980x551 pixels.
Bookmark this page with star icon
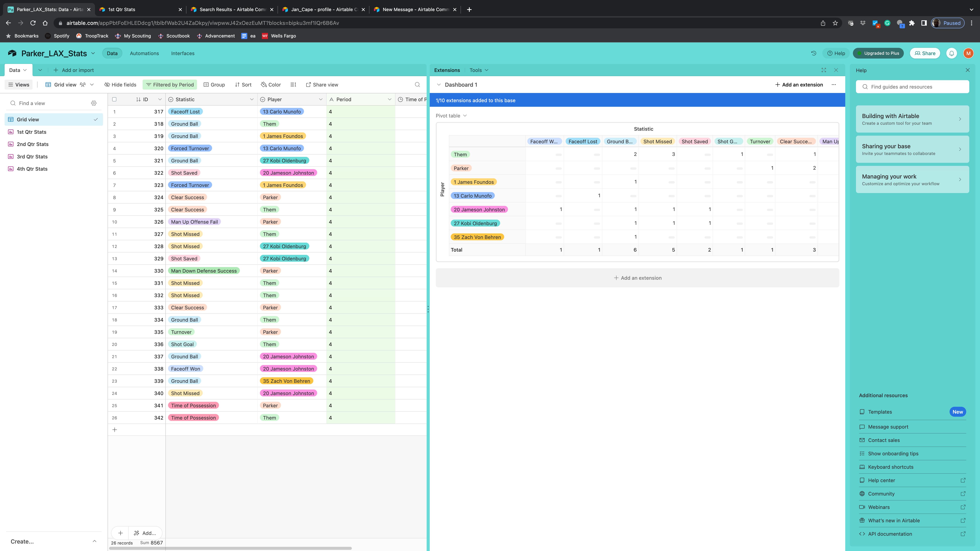[835, 23]
